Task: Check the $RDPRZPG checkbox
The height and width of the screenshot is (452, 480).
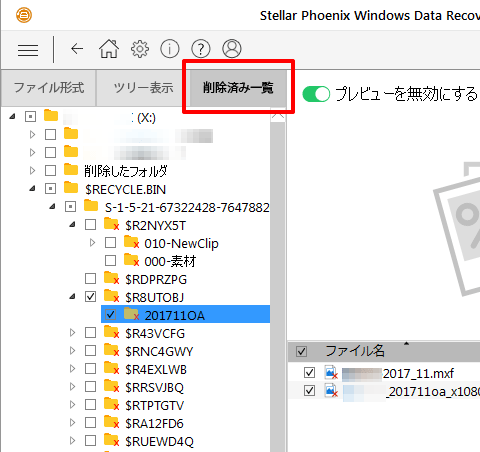Action: click(90, 279)
